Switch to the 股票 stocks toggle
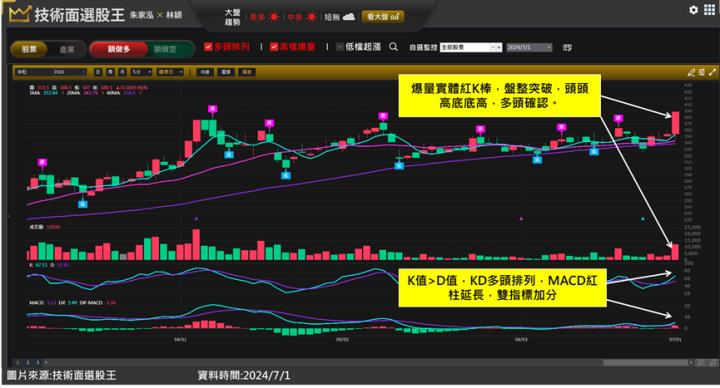 (29, 49)
